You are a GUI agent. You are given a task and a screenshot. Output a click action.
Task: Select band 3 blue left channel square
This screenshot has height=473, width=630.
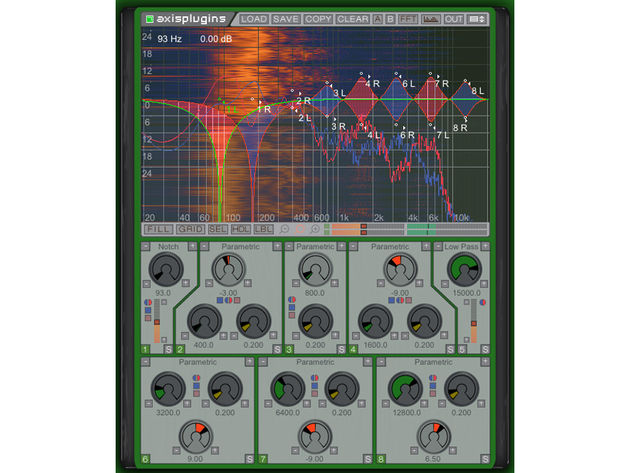coord(292,307)
